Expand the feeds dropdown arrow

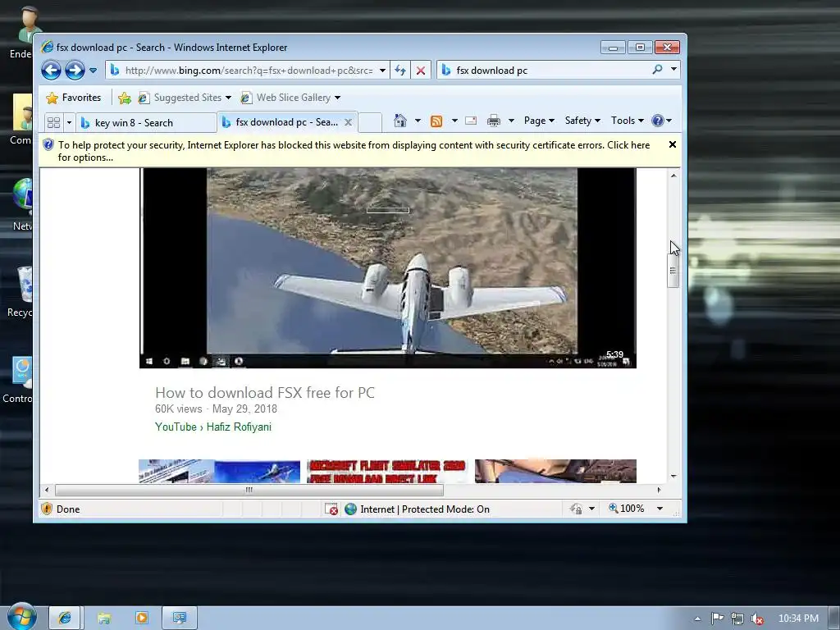point(454,121)
